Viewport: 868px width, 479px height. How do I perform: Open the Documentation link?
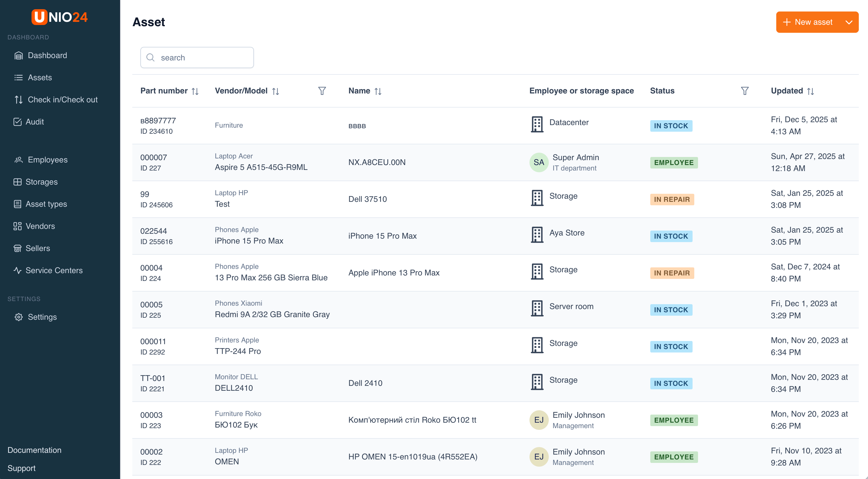tap(35, 450)
